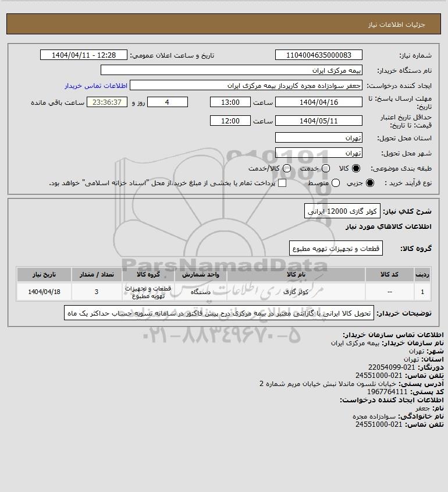Click the price validity date 1404/05/11
This screenshot has width=448, height=492.
[318, 121]
